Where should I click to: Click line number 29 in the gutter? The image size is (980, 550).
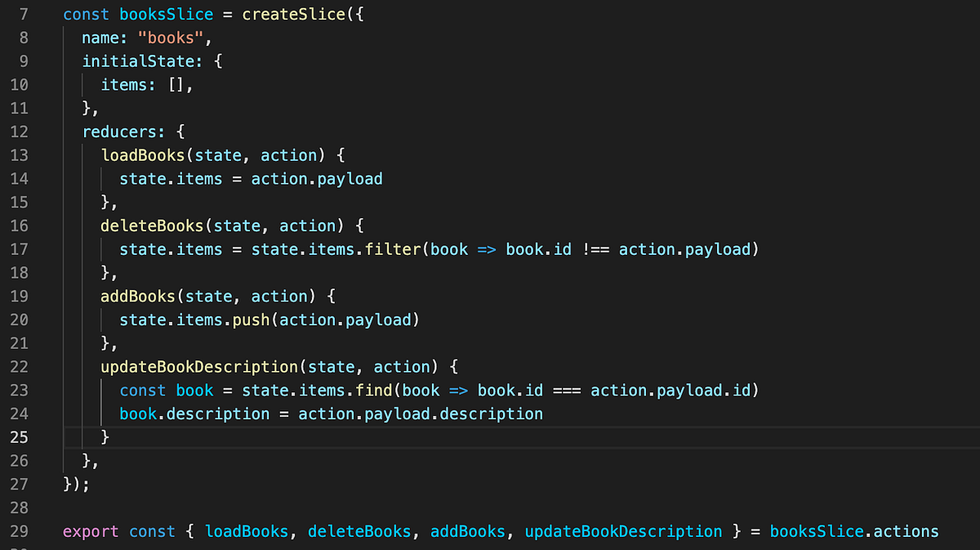20,531
